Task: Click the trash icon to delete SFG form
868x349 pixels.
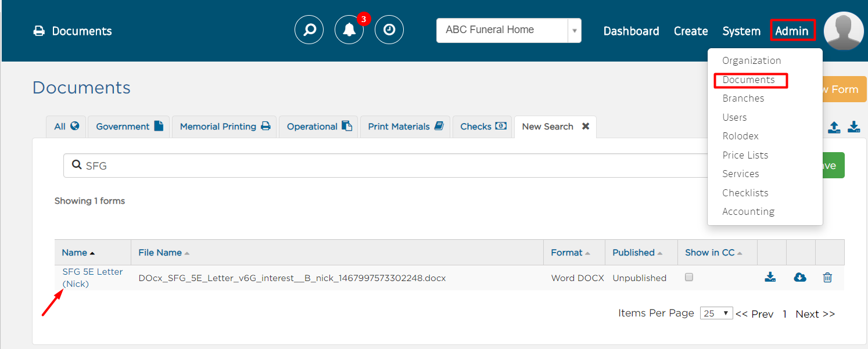Action: (x=827, y=278)
